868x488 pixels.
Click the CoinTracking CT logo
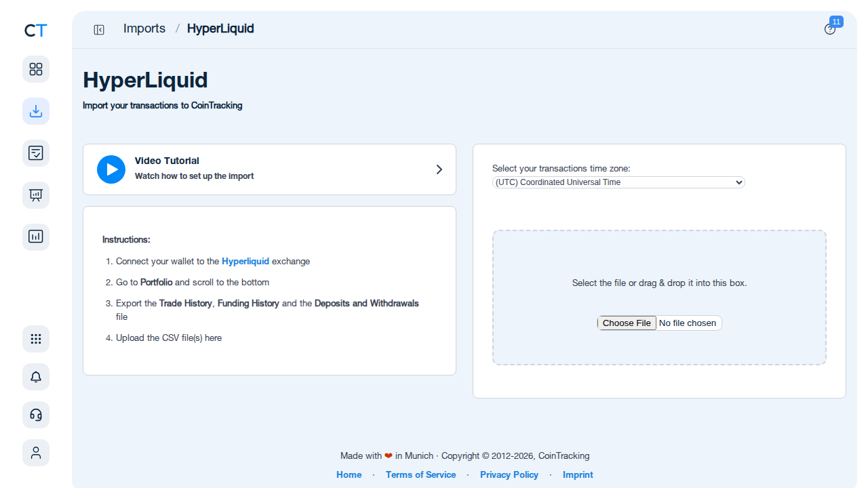tap(36, 30)
